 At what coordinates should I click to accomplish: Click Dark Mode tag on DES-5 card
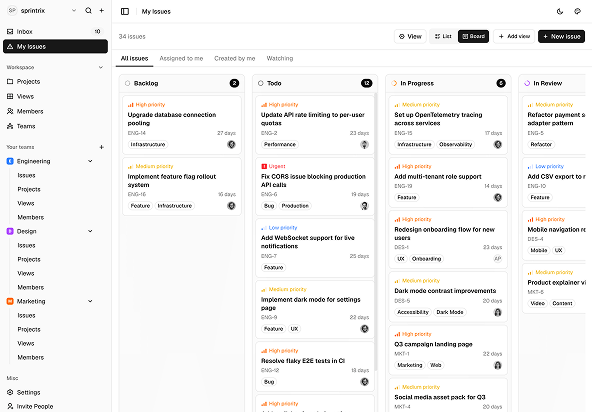450,312
